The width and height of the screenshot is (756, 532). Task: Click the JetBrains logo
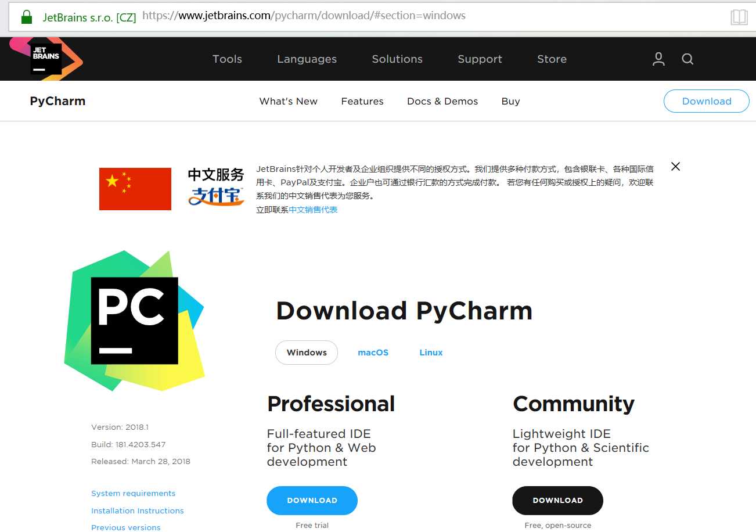point(46,58)
